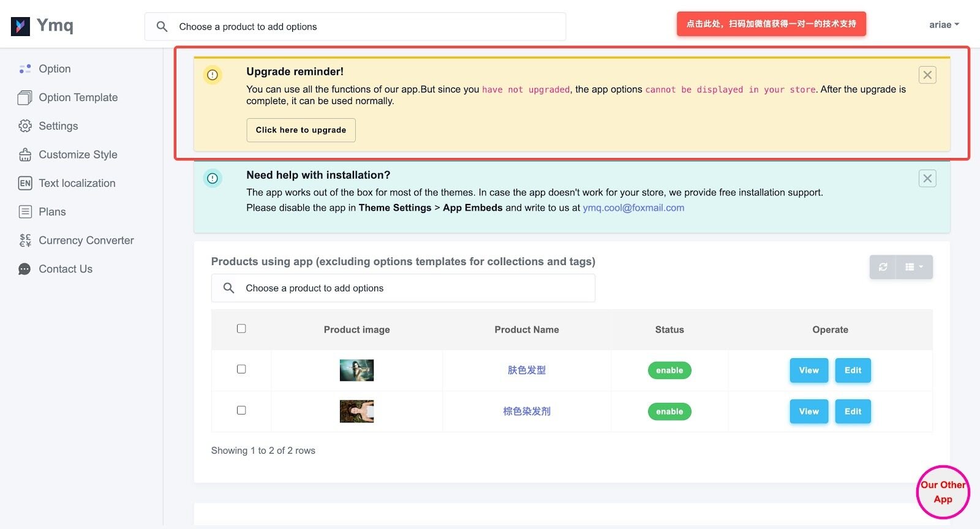Dismiss the Upgrade reminder banner
This screenshot has height=529, width=980.
927,75
